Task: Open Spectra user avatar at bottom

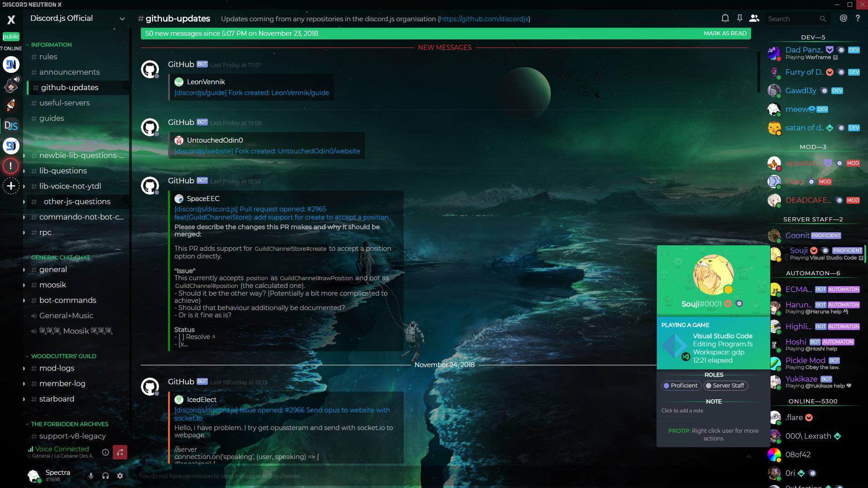Action: pyautogui.click(x=34, y=476)
